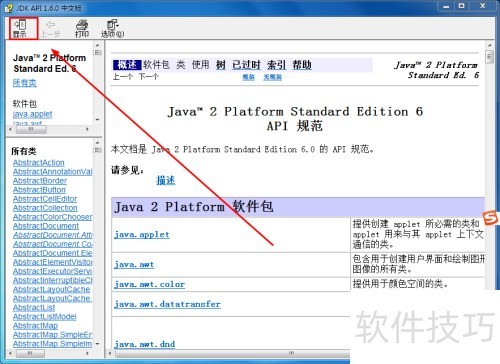The height and width of the screenshot is (364, 500).
Task: Click the 所有类 link in packages pane
Action: pyautogui.click(x=25, y=83)
